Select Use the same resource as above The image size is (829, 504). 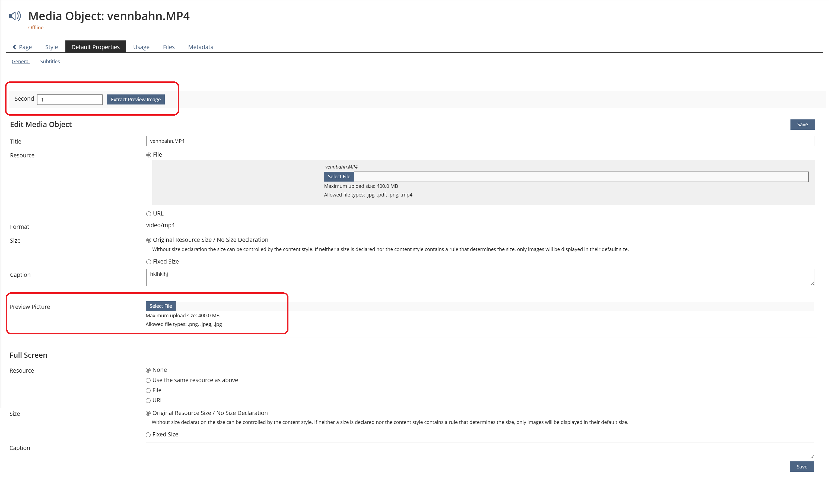click(x=148, y=381)
